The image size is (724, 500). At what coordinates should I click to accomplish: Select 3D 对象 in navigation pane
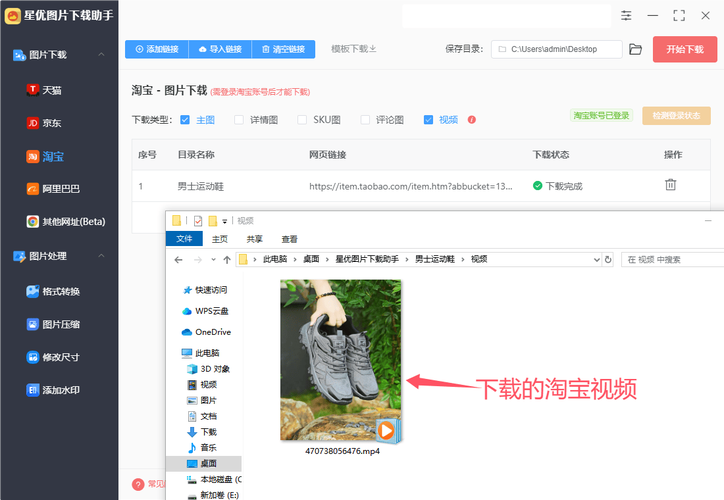[209, 369]
